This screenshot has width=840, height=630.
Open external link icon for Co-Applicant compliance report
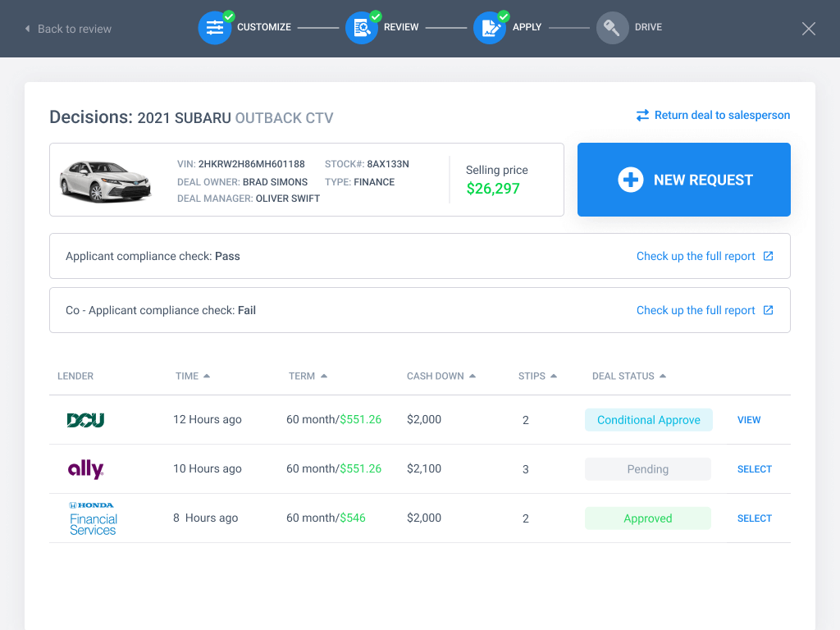768,310
